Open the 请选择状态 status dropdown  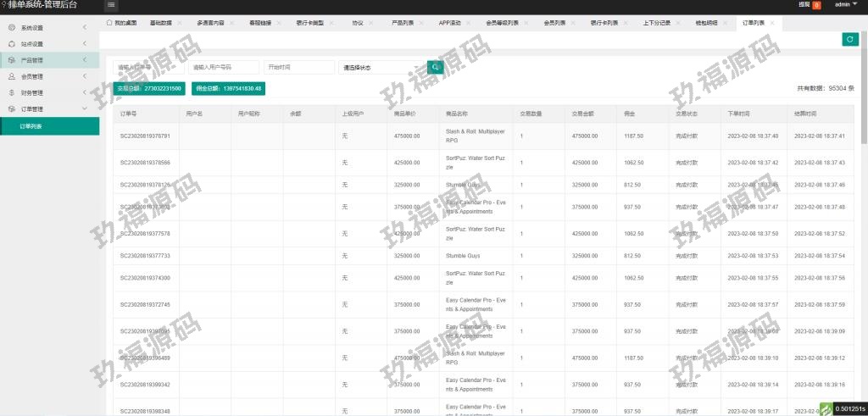[381, 67]
